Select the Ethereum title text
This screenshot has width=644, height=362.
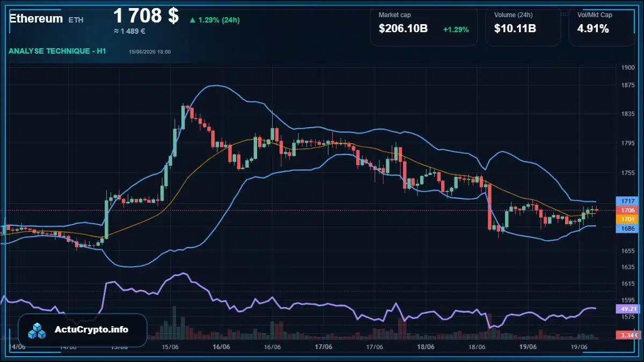[x=36, y=18]
